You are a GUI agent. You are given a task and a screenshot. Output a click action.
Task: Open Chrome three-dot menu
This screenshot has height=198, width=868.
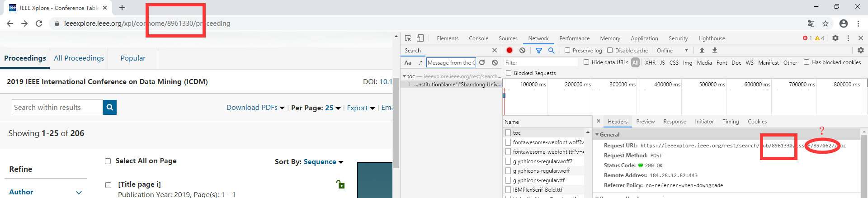tap(858, 24)
